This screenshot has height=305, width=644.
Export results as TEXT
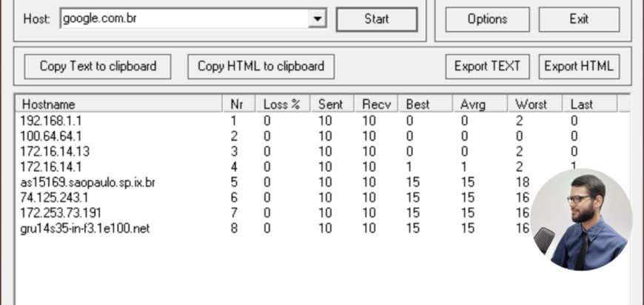[487, 66]
